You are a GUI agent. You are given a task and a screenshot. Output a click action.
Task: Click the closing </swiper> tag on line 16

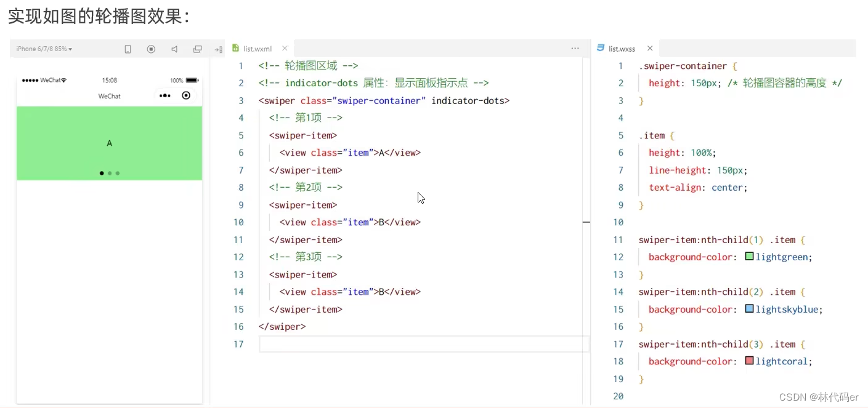pos(282,327)
